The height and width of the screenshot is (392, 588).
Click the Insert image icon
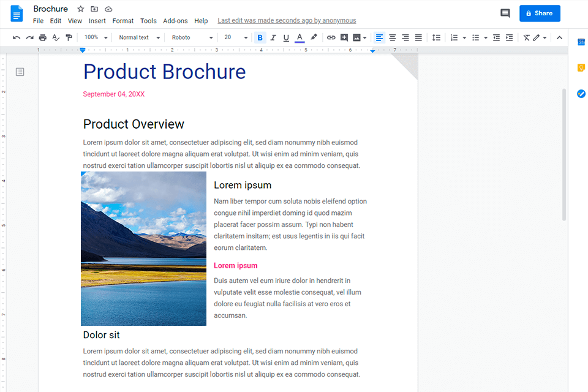click(x=356, y=37)
